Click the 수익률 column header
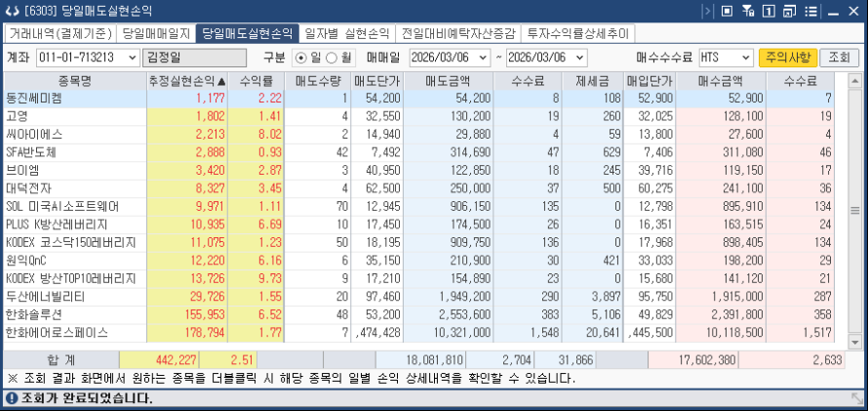868x411 pixels. pos(256,81)
